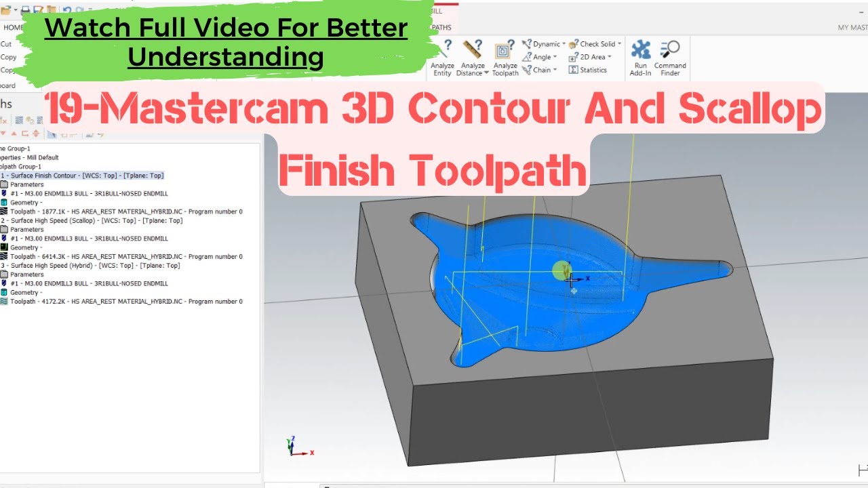Run the Check Solid icon
Screen dimensions: 868x488
[574, 44]
